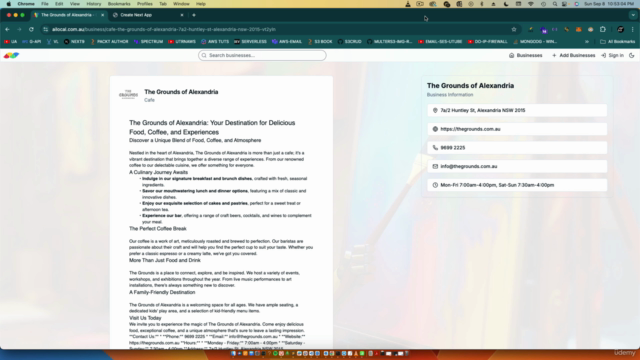Viewport: 640px width, 360px height.
Task: Open the Add Businesses page
Action: point(573,56)
